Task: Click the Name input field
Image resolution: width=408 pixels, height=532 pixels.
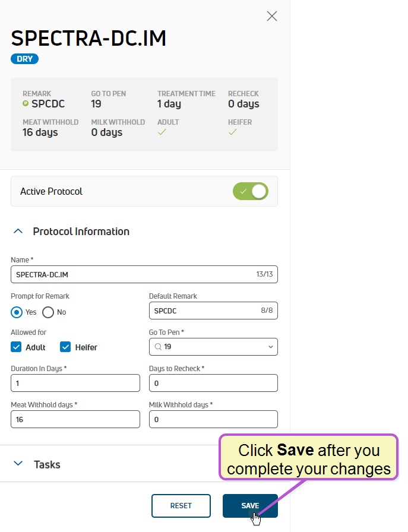Action: point(144,274)
